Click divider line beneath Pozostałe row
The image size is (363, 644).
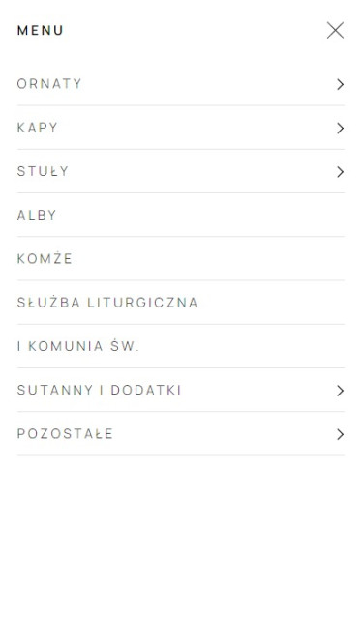[x=181, y=455]
